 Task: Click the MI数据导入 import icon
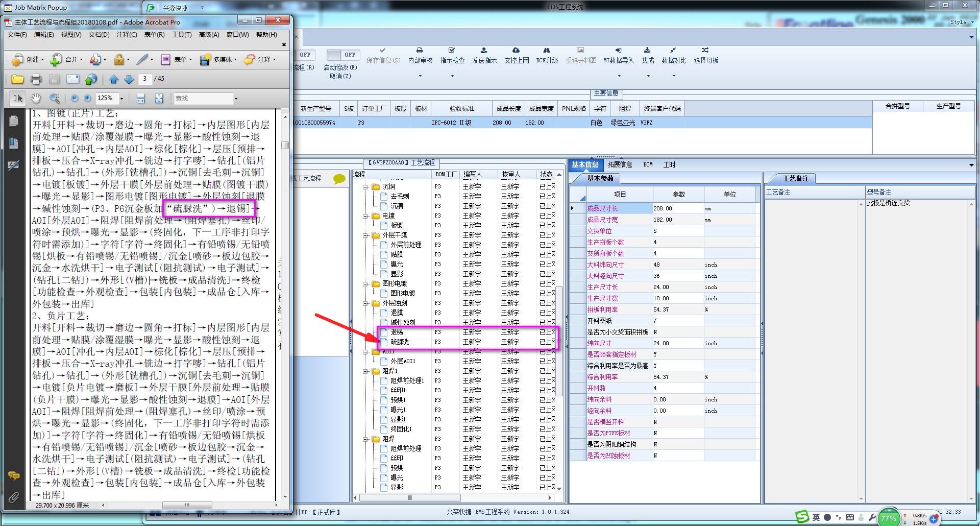(x=618, y=51)
